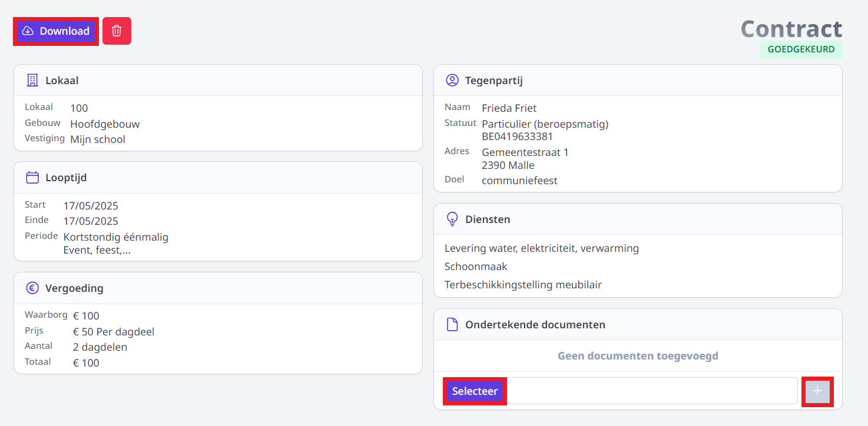Click the Vestiging value 'Mijn school'
This screenshot has width=868, height=426.
(98, 139)
